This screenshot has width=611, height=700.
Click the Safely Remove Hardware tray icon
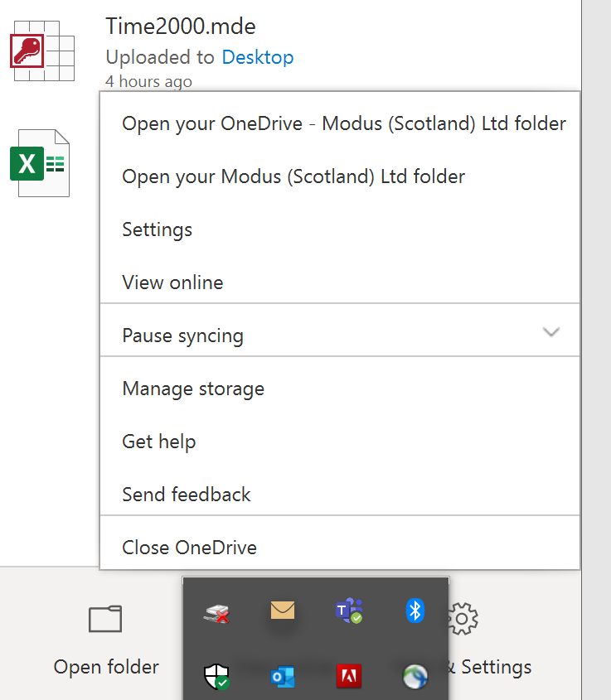point(216,613)
